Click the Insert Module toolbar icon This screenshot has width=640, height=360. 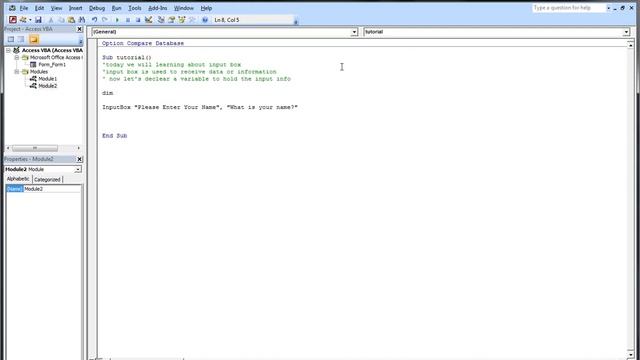tap(23, 20)
